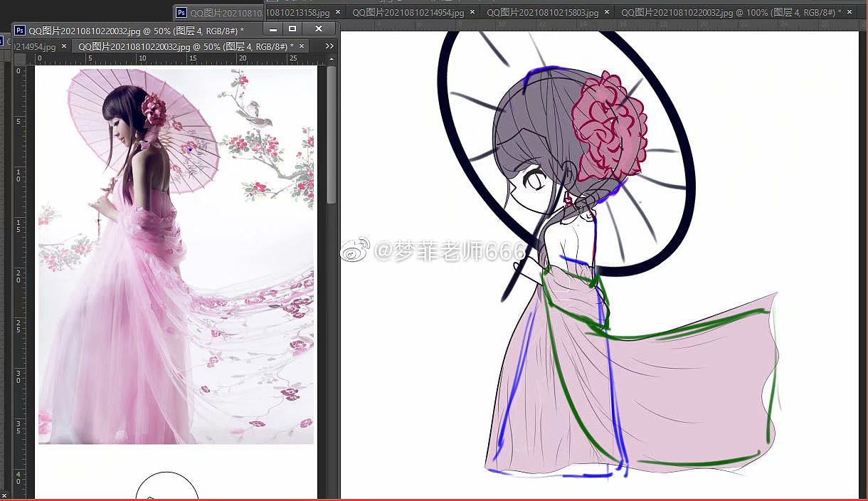Click the vertical ruler of the floating window
The image size is (868, 501).
tap(19, 281)
